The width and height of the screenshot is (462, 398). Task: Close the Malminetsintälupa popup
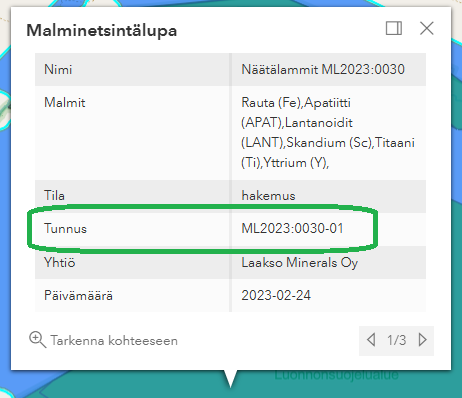(x=427, y=28)
